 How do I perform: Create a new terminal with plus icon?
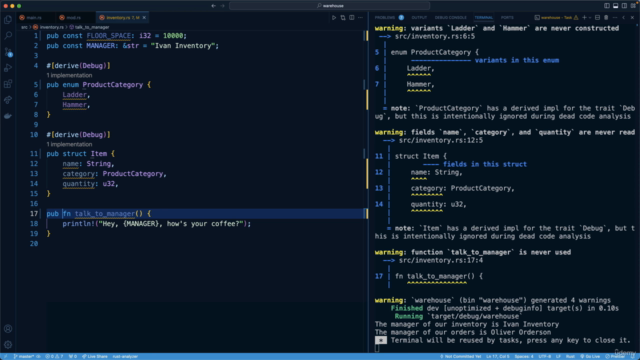(584, 18)
